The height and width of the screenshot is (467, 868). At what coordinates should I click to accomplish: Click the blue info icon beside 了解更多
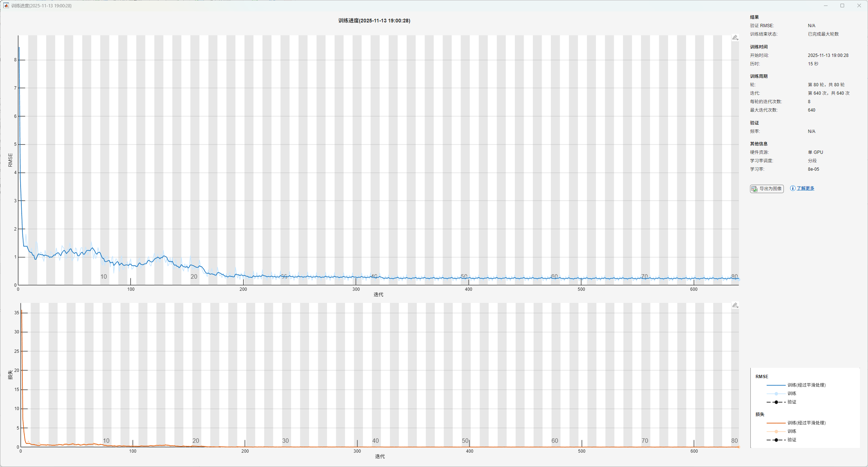click(x=793, y=188)
